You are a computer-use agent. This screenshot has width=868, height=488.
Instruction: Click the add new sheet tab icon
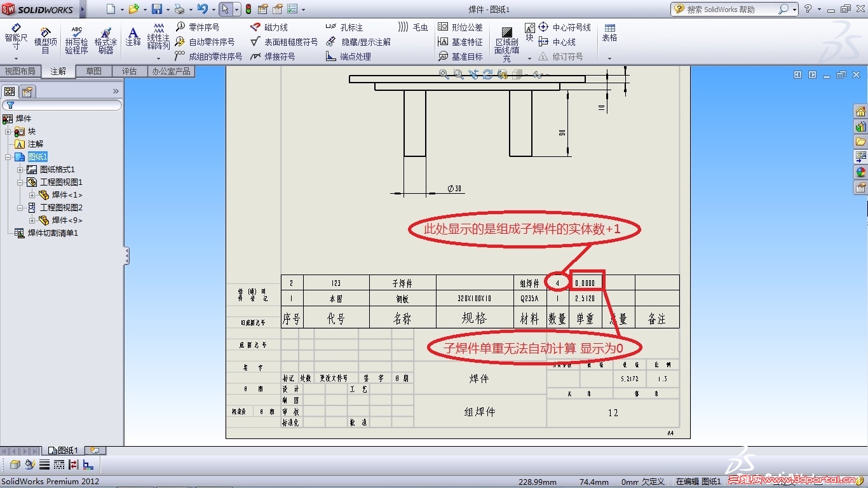coord(95,451)
